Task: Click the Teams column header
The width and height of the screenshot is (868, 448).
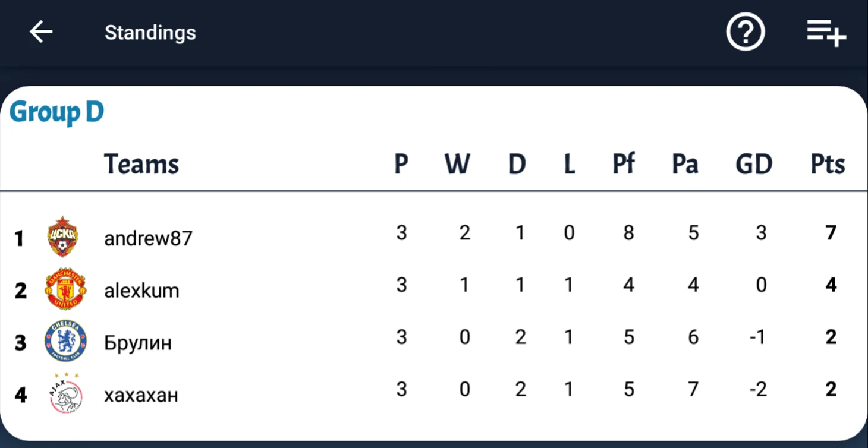Action: coord(141,163)
